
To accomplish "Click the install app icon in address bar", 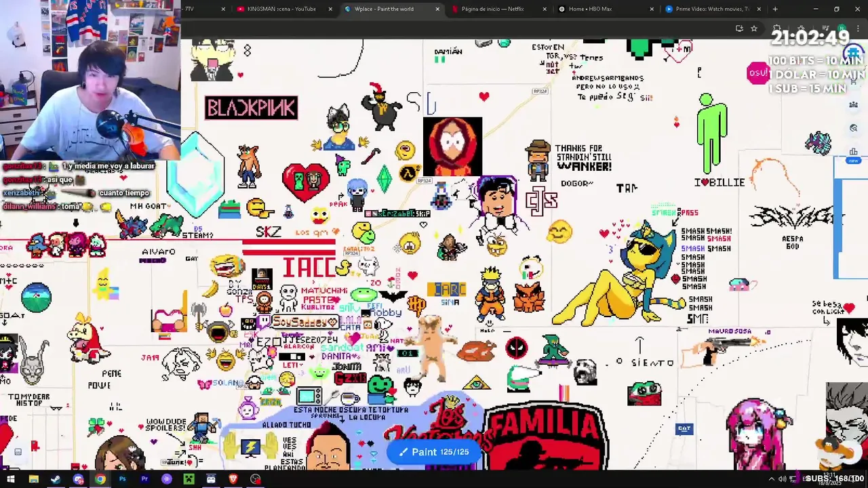I will tap(739, 28).
